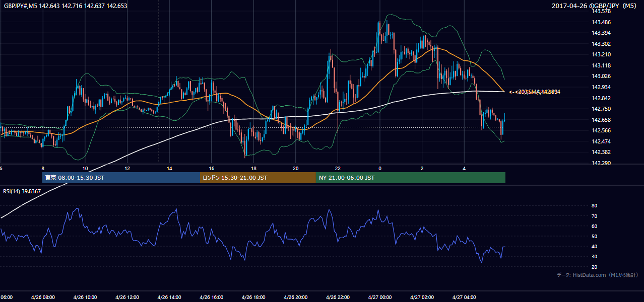Click price axis label 142.750
This screenshot has width=644, height=302.
[601, 109]
